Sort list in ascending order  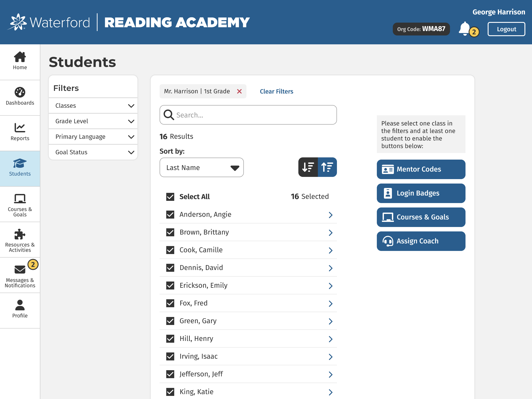327,167
